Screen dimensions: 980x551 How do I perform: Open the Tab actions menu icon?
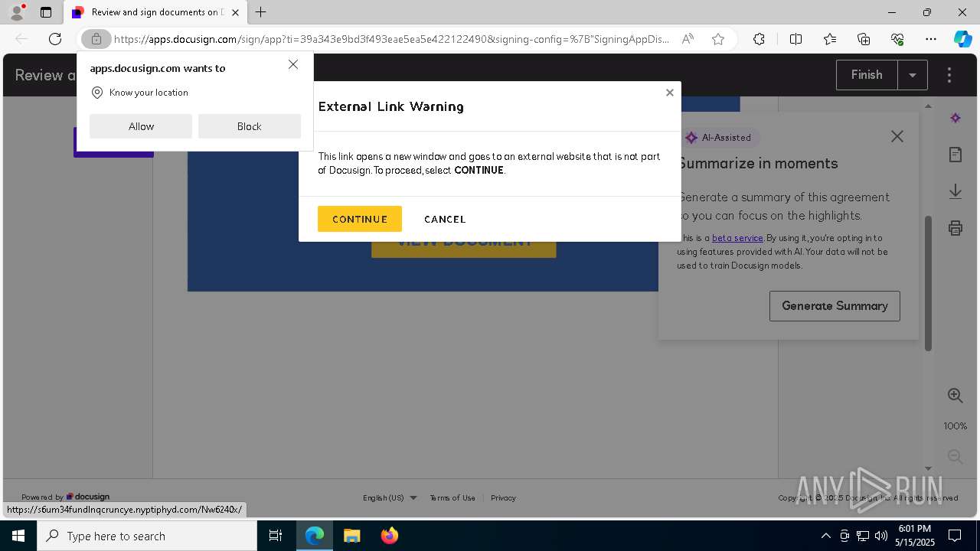[x=46, y=12]
